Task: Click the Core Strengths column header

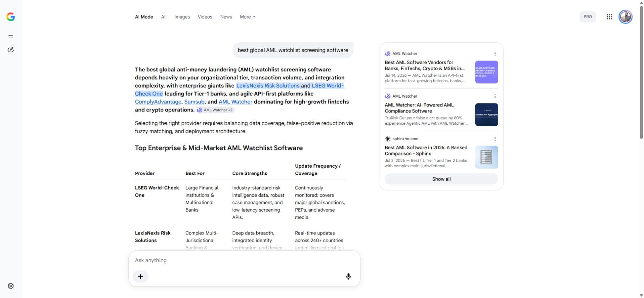Action: click(249, 173)
